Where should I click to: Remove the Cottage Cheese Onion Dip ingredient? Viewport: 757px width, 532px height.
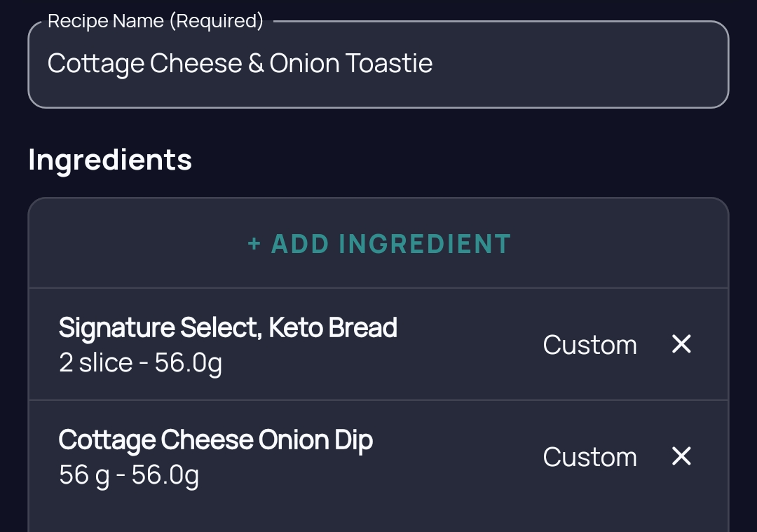[681, 456]
